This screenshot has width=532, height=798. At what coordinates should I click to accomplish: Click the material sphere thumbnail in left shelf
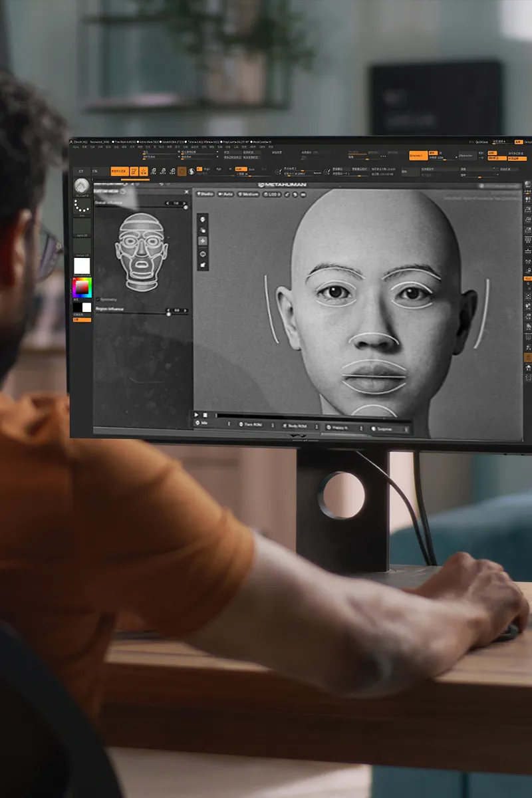tap(81, 186)
